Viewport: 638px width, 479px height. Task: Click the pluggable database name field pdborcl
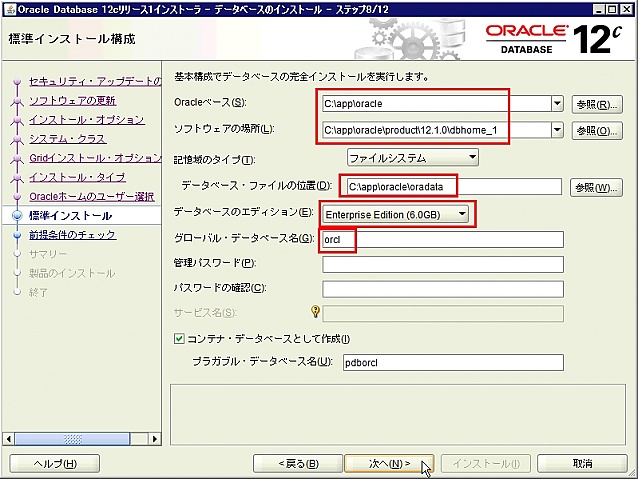coord(453,362)
